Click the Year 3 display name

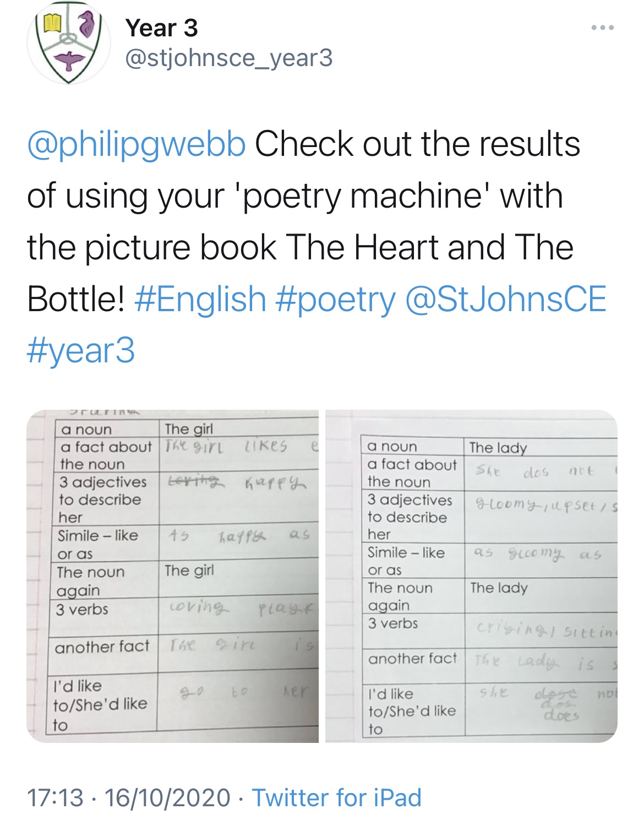click(161, 28)
